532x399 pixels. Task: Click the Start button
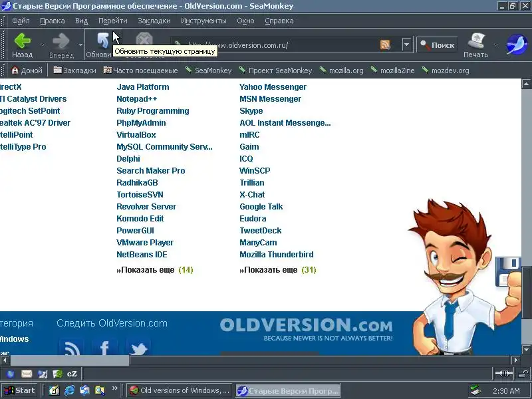[x=19, y=390]
